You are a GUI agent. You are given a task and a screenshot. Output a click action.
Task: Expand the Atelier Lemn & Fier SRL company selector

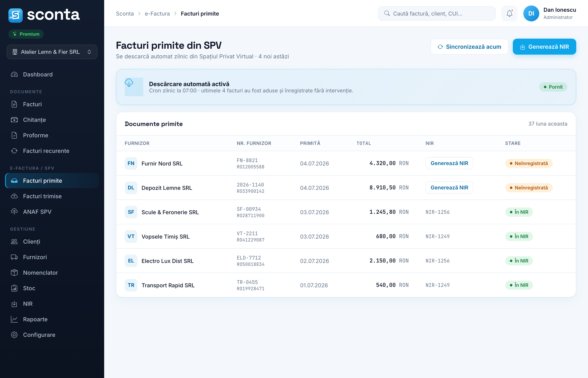click(x=52, y=52)
